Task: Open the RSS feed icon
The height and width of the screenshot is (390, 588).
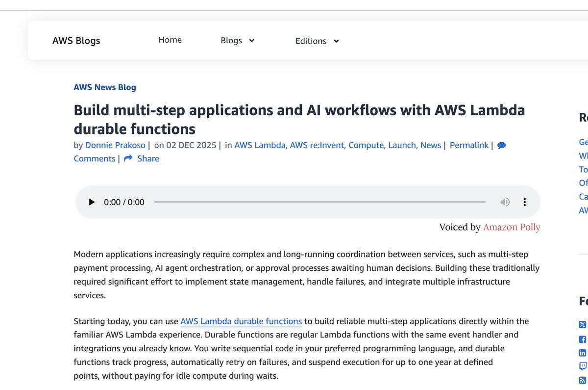Action: click(582, 380)
